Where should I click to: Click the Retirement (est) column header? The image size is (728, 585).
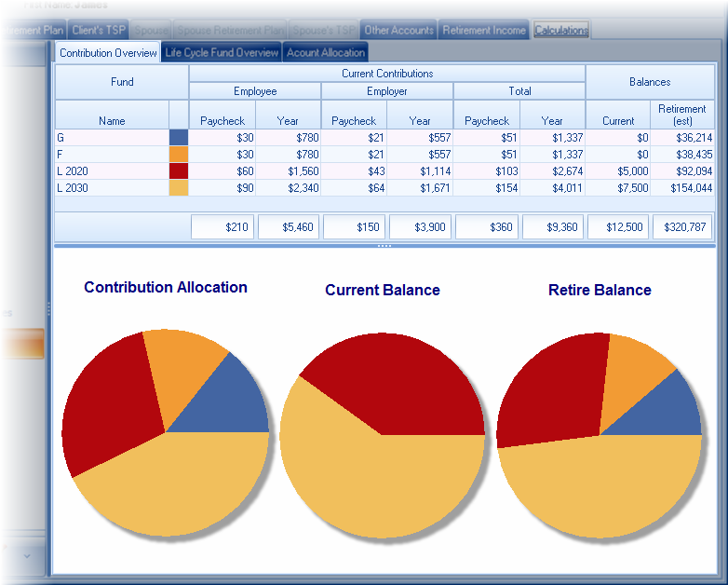[681, 115]
